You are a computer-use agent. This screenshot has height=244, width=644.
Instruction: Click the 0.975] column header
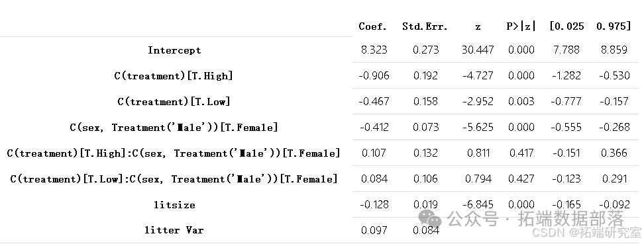pos(614,26)
